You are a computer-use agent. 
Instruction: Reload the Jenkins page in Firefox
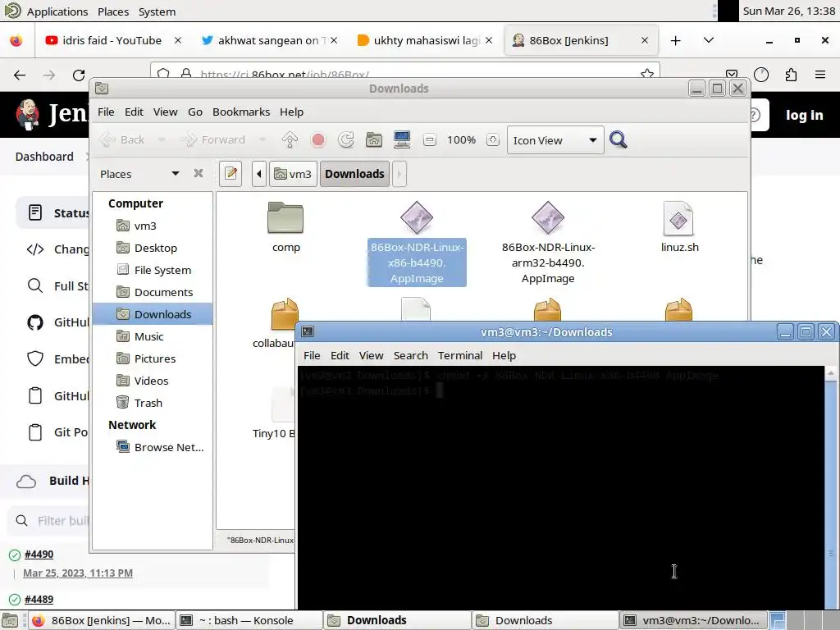pyautogui.click(x=79, y=75)
